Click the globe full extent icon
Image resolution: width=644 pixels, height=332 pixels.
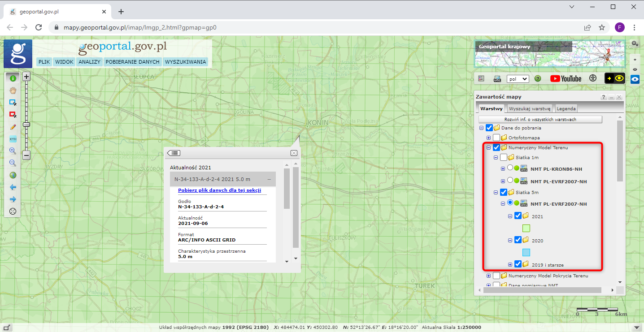click(x=13, y=175)
